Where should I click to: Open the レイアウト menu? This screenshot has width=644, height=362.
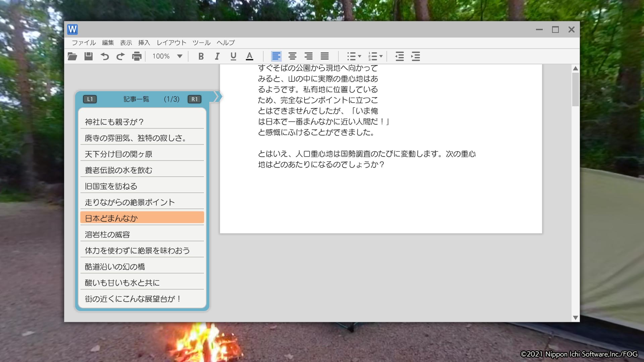pyautogui.click(x=171, y=43)
